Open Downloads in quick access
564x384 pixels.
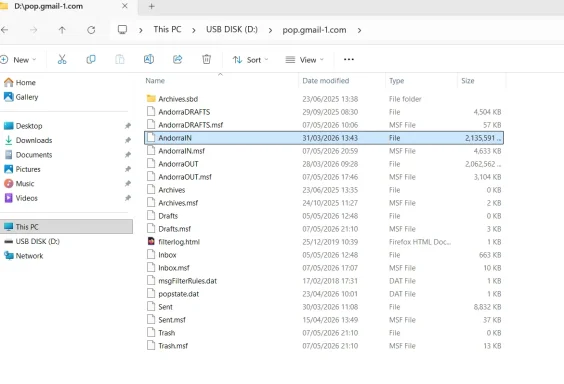point(28,140)
